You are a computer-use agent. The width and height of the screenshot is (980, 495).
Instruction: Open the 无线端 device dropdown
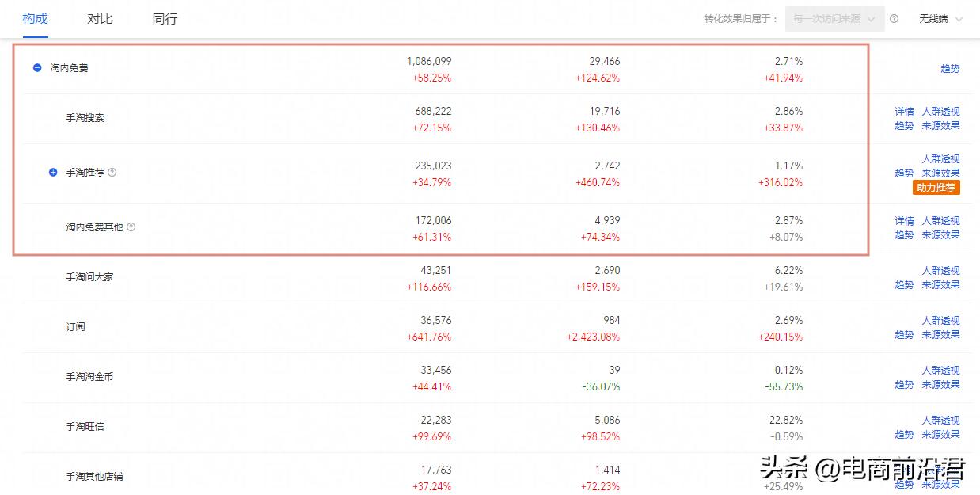pos(940,19)
